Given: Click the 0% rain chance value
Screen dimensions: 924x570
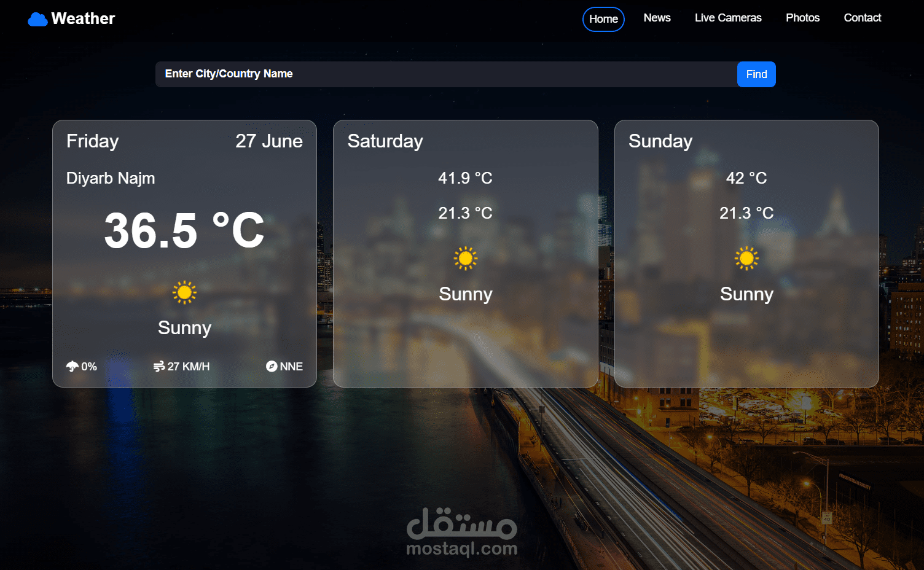Looking at the screenshot, I should coord(89,367).
